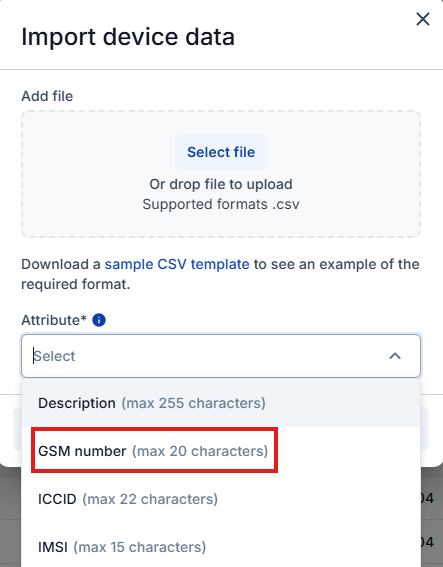Click the Or drop file to upload text
Viewport: 443px width, 567px height.
click(x=221, y=184)
